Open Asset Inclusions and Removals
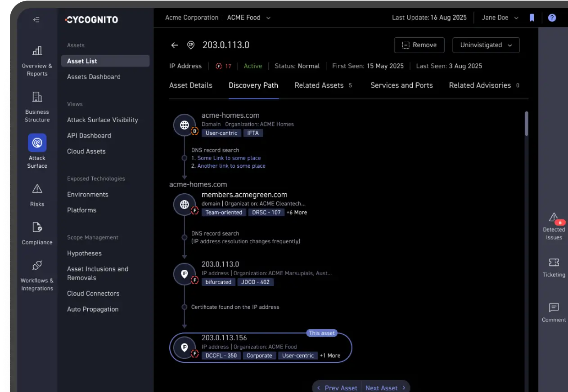Screen dimensions: 568x392 (x=98, y=273)
